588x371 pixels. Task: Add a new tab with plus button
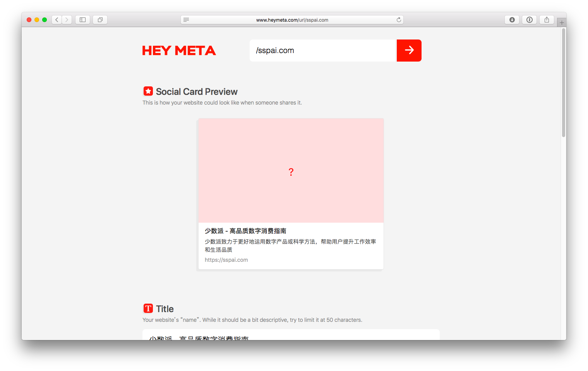[x=562, y=22]
